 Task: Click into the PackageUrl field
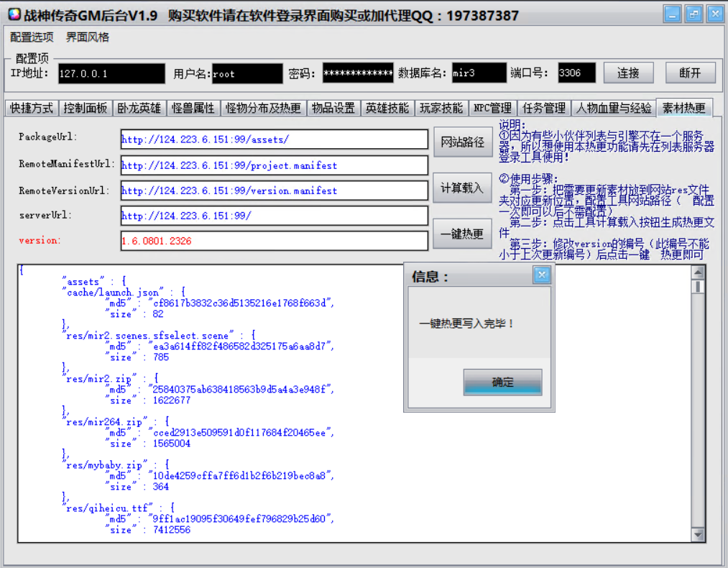(x=274, y=139)
